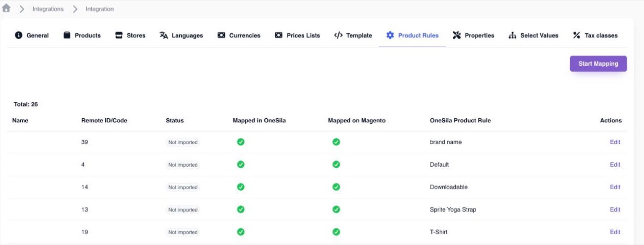
Task: Click Not imported status for remote ID 14
Action: pyautogui.click(x=183, y=187)
